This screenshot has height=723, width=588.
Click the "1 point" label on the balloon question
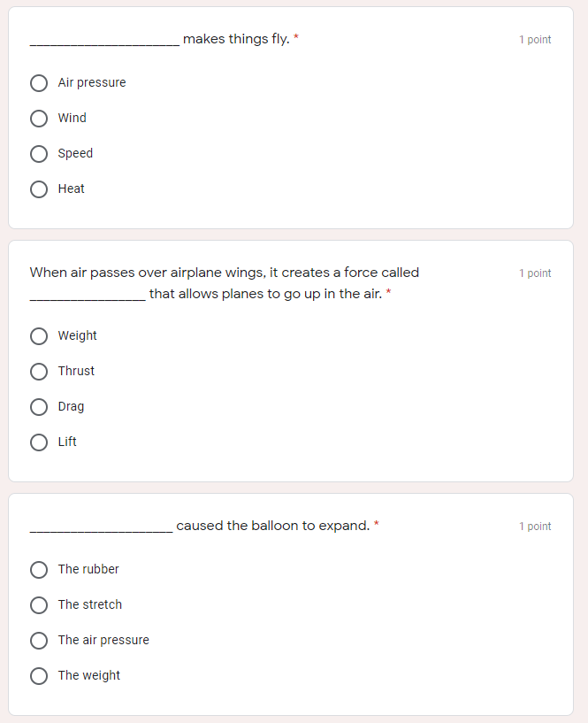point(535,527)
